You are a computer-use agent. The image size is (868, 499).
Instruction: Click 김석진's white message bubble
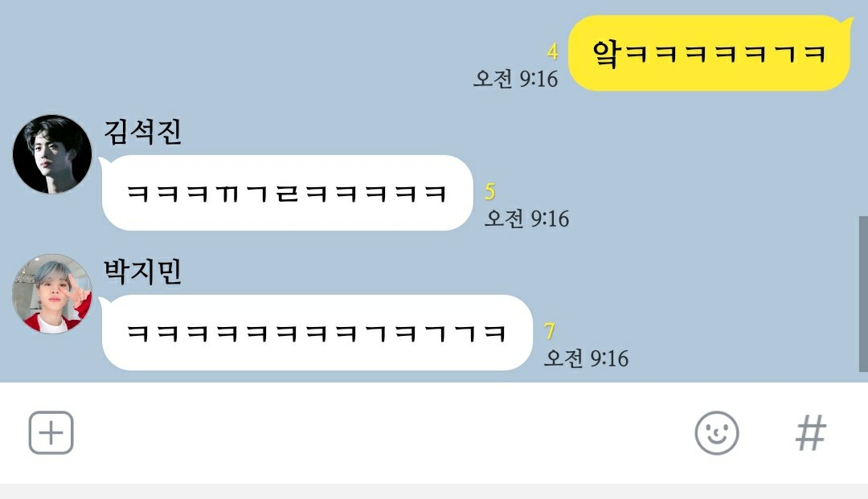click(287, 193)
